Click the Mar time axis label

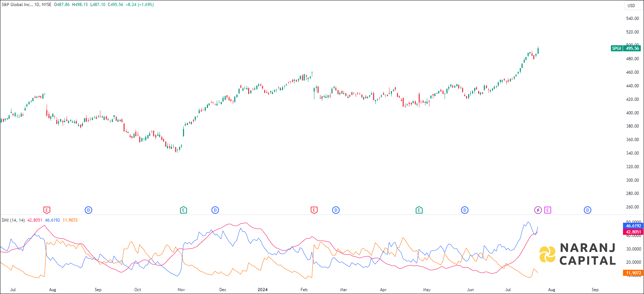click(344, 290)
